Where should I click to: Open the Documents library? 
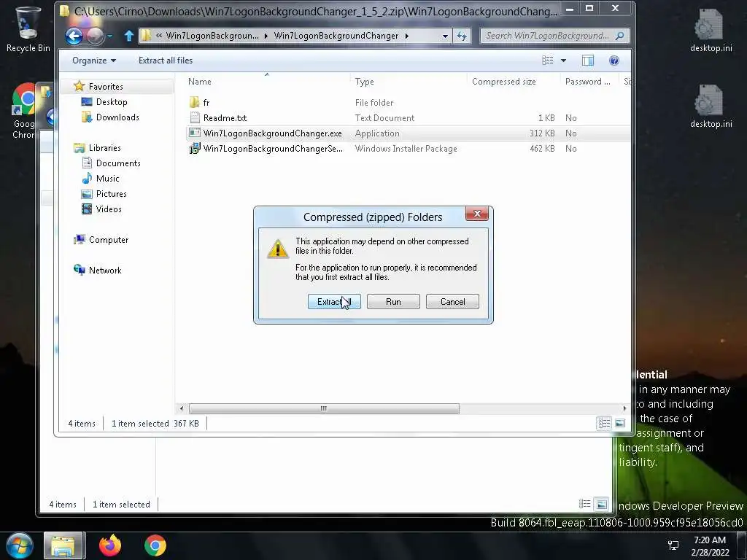point(118,163)
